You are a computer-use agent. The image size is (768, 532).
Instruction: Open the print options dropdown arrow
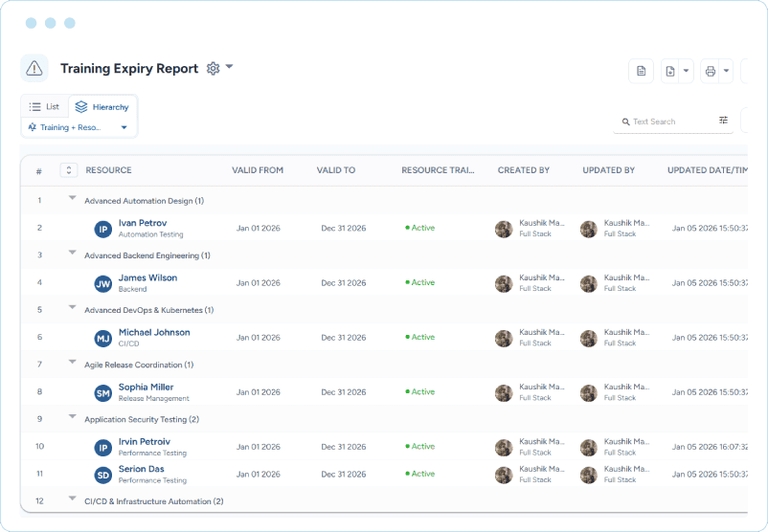click(727, 71)
